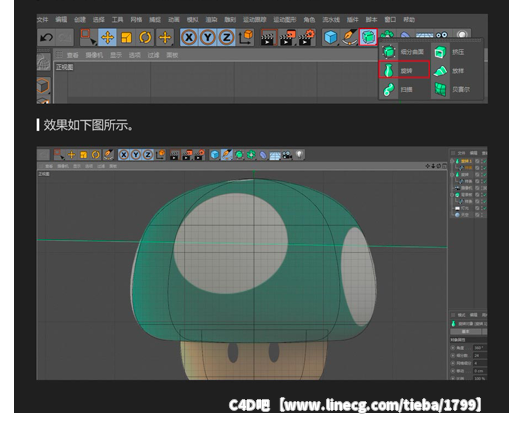Collapse the 旋转.1 object tree node
Viewport: 515px width, 424px height.
(452, 161)
